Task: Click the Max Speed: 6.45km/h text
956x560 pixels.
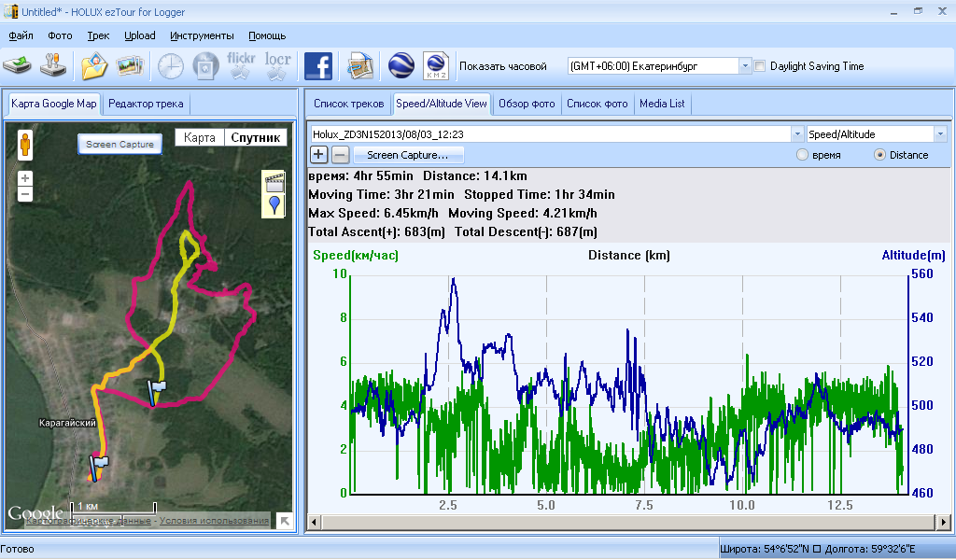Action: [373, 214]
